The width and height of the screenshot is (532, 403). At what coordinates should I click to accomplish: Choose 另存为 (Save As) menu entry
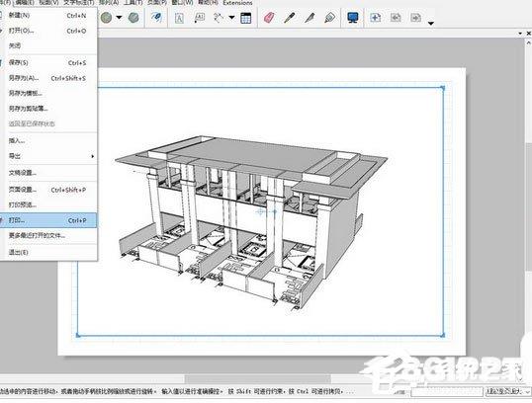[x=48, y=78]
